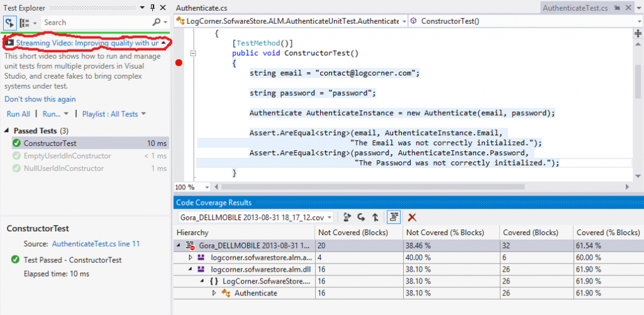The width and height of the screenshot is (644, 315).
Task: Toggle Run Tests After Build button
Action: pos(9,22)
